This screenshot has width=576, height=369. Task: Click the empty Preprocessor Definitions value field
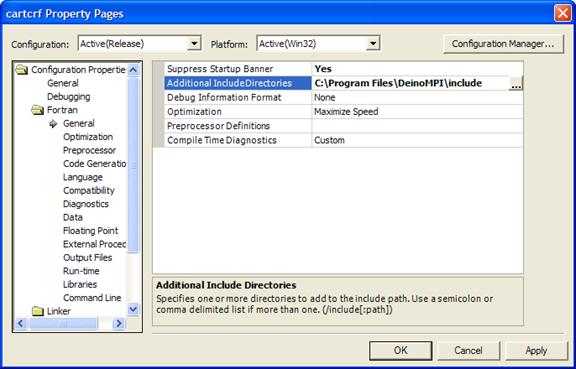tap(417, 126)
